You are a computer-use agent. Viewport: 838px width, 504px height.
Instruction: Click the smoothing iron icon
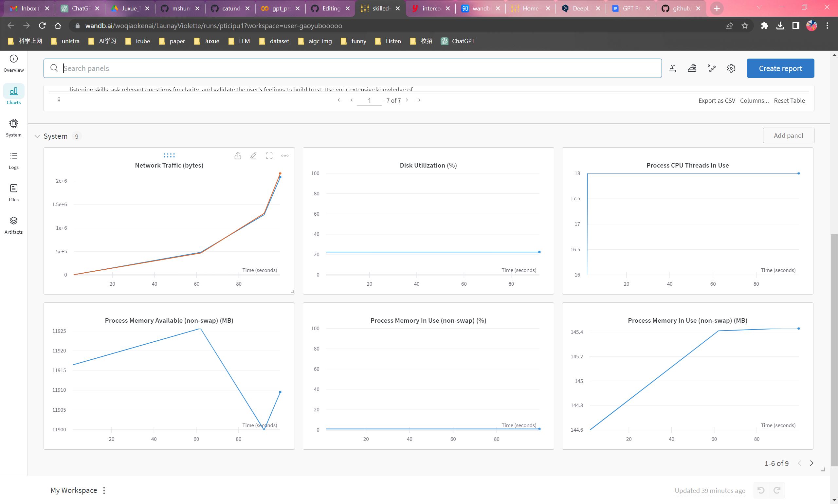pos(692,68)
